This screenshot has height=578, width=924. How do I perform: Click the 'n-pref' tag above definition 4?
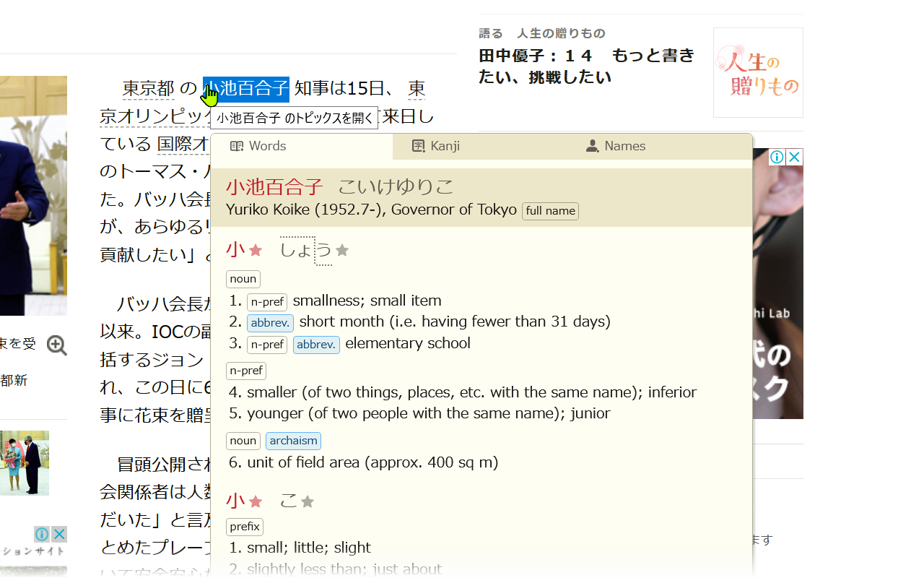[246, 371]
